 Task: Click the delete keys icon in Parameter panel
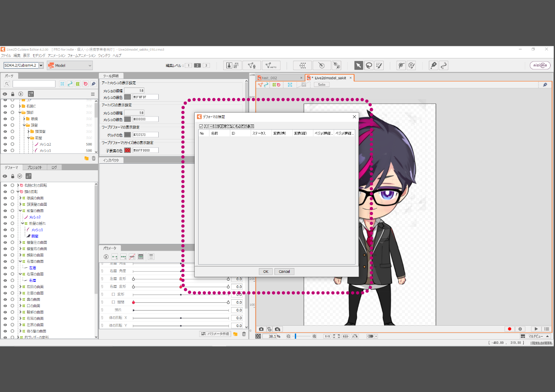click(x=132, y=257)
